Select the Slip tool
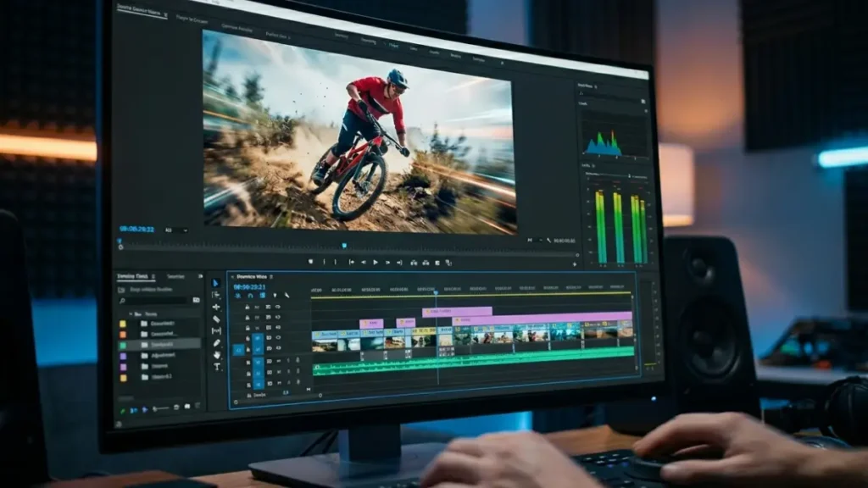 pyautogui.click(x=216, y=331)
